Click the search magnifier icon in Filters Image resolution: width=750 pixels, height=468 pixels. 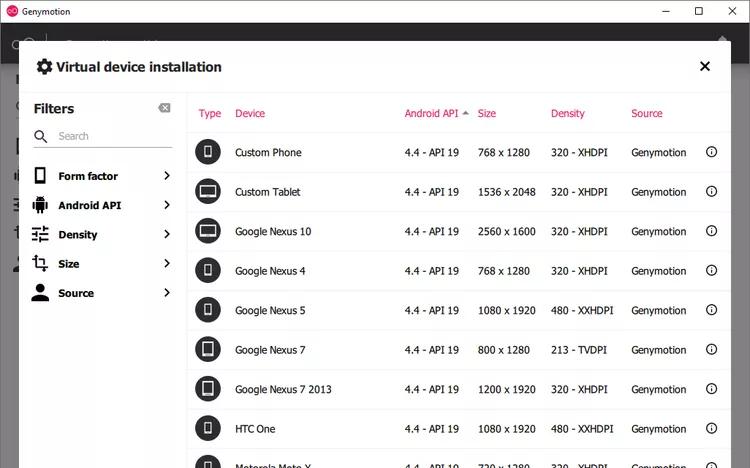point(41,136)
